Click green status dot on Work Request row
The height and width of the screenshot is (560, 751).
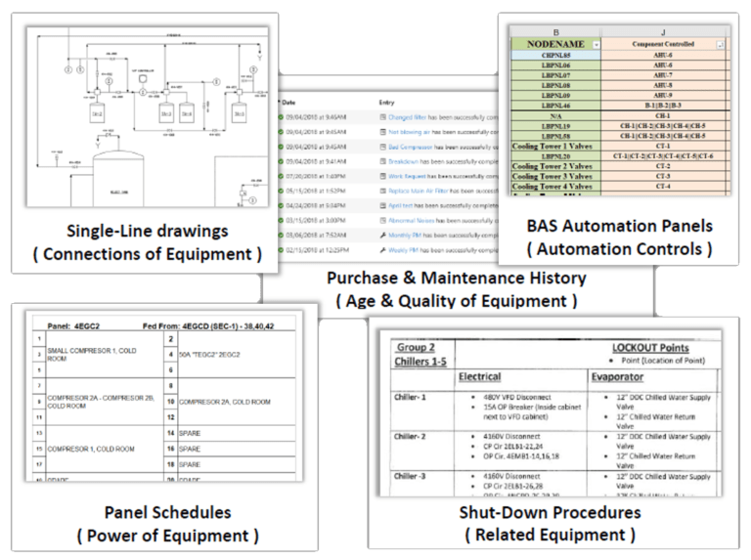pyautogui.click(x=282, y=177)
